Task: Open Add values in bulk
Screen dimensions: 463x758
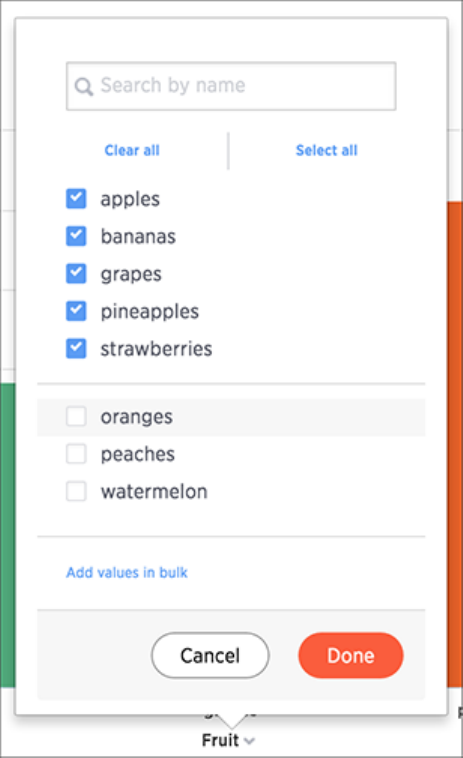Action: pos(127,572)
